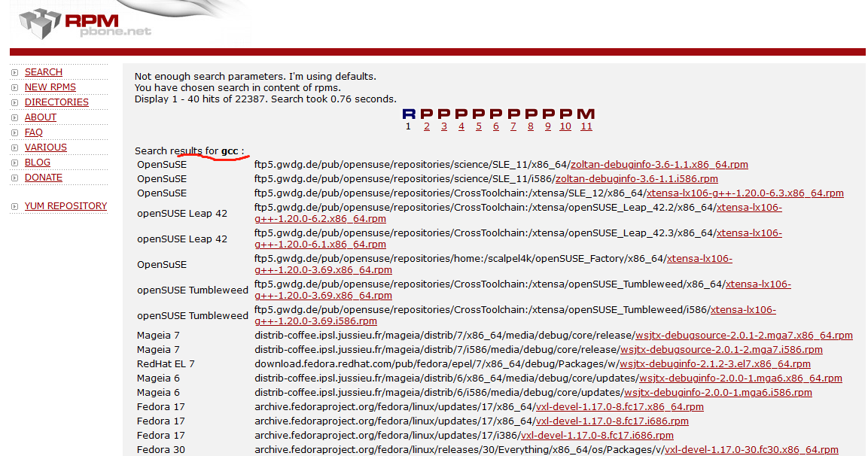Open zoltan-debuginfo-3.6-1.1.i586.rpm link

637,179
